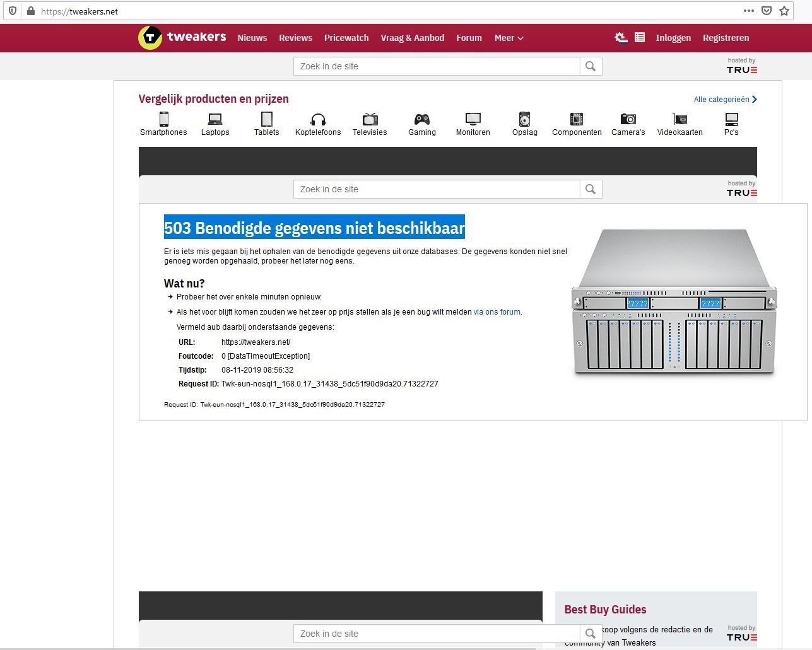Click the 'Vergelijk producten en prijzen' heading

pyautogui.click(x=213, y=99)
